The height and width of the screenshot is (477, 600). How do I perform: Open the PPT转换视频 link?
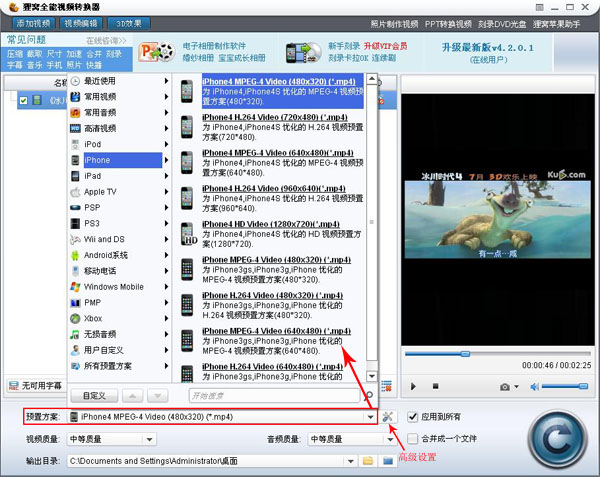448,24
